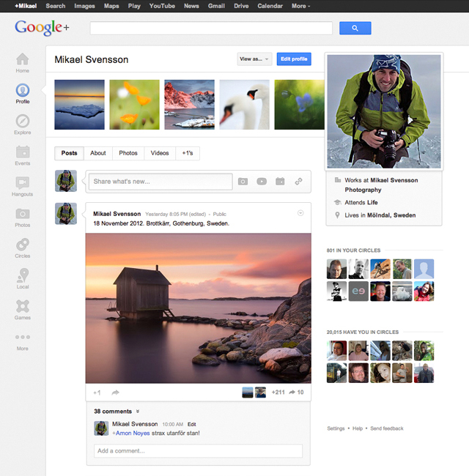Screen dimensions: 469x476
Task: Click 20,015 have you in circles heading
Action: (363, 332)
